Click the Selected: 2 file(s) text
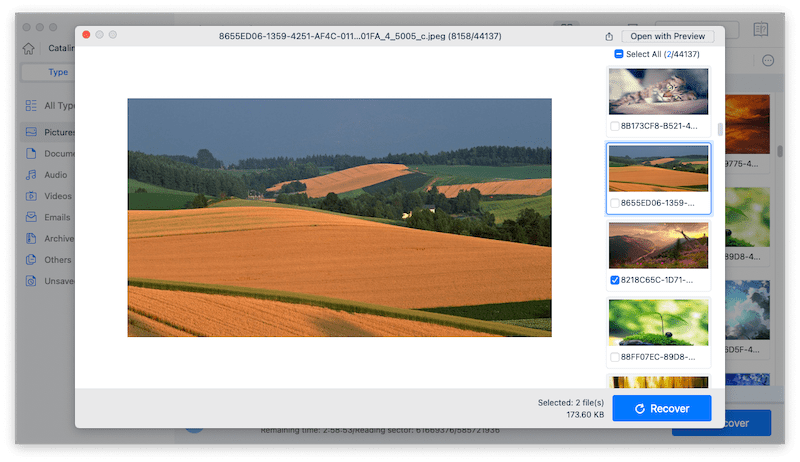Screen dimensions: 800x462 coord(570,403)
